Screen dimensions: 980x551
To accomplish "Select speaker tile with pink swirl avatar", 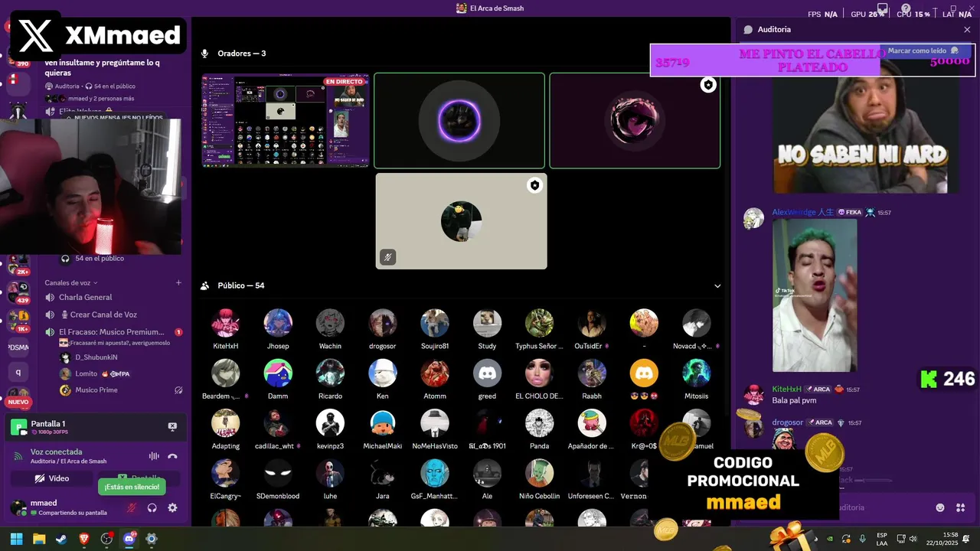I will coord(635,120).
